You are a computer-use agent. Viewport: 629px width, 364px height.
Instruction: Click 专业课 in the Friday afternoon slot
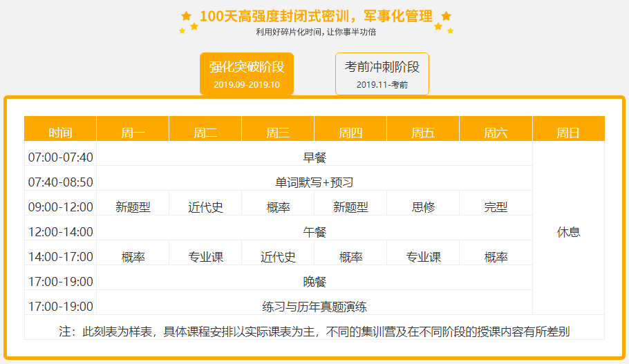coord(423,257)
